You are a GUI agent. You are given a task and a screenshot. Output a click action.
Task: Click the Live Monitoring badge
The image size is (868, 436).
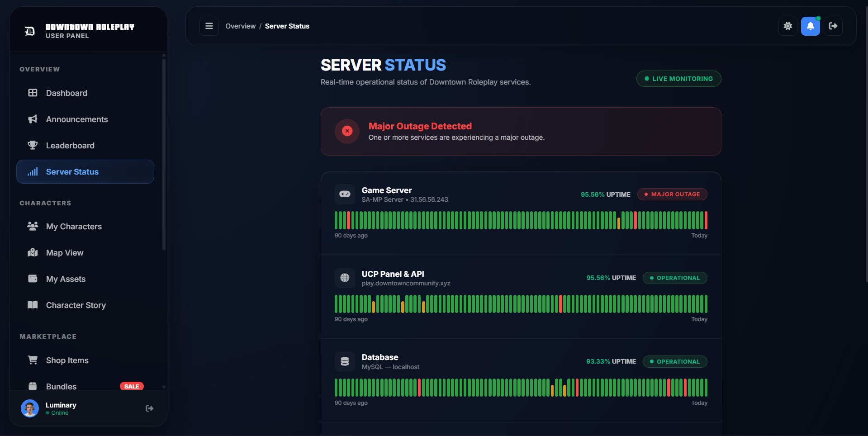click(678, 79)
